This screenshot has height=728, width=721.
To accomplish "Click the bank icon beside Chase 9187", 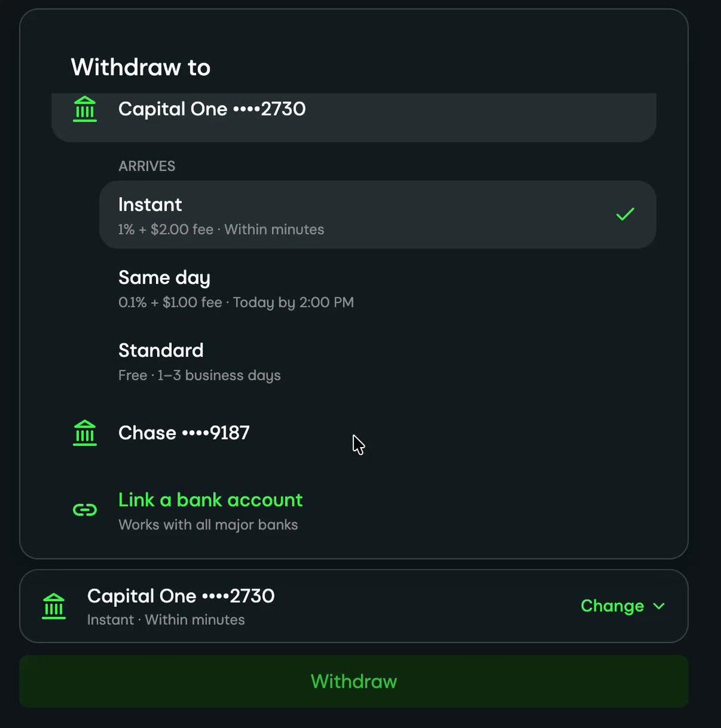I will [x=85, y=433].
